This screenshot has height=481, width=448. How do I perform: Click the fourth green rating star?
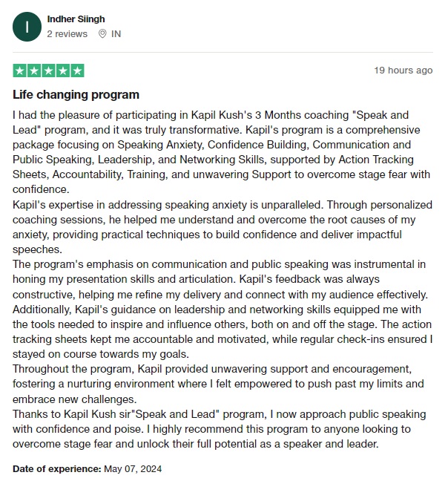tap(62, 71)
